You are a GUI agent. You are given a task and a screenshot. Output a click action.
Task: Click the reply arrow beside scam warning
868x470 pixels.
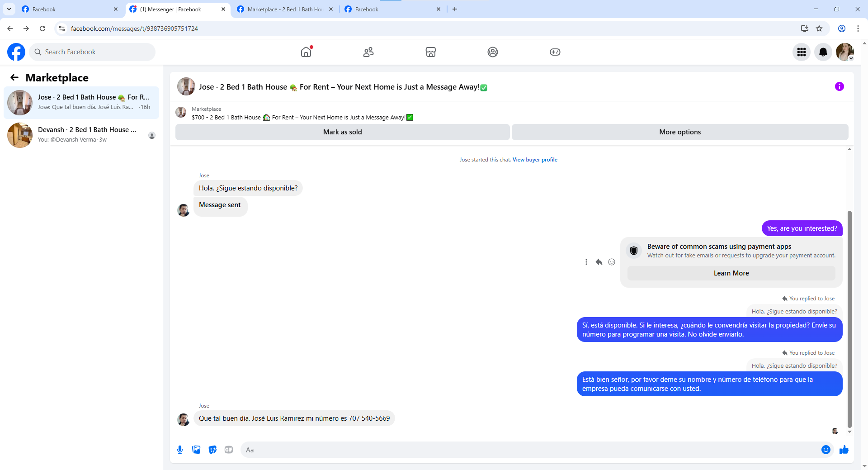599,262
